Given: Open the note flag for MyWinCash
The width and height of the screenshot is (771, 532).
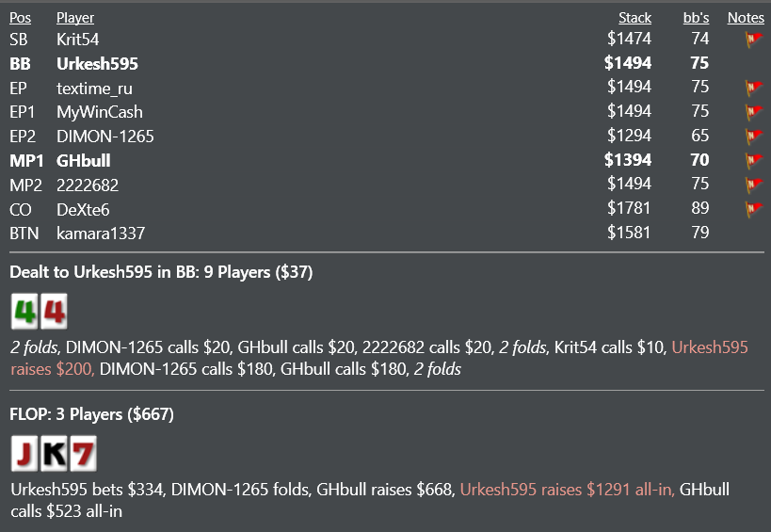Looking at the screenshot, I should pyautogui.click(x=754, y=112).
